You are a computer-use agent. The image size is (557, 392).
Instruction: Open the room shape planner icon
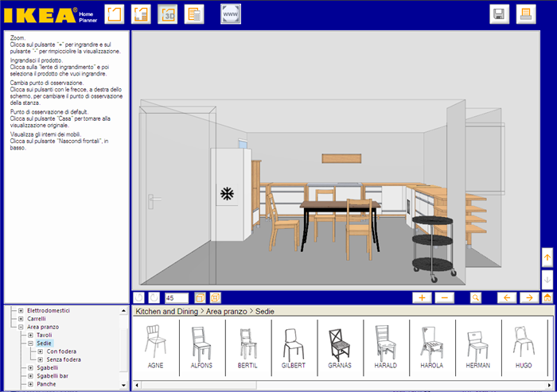(x=115, y=14)
